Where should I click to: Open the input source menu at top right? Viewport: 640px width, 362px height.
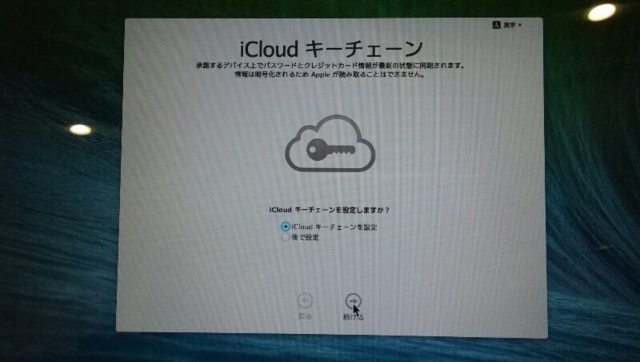507,25
